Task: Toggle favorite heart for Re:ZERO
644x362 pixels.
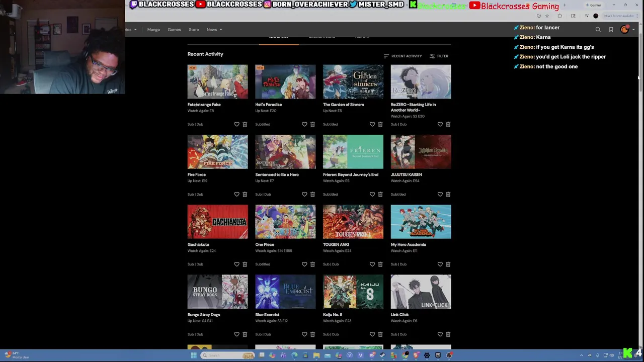Action: pos(440,124)
